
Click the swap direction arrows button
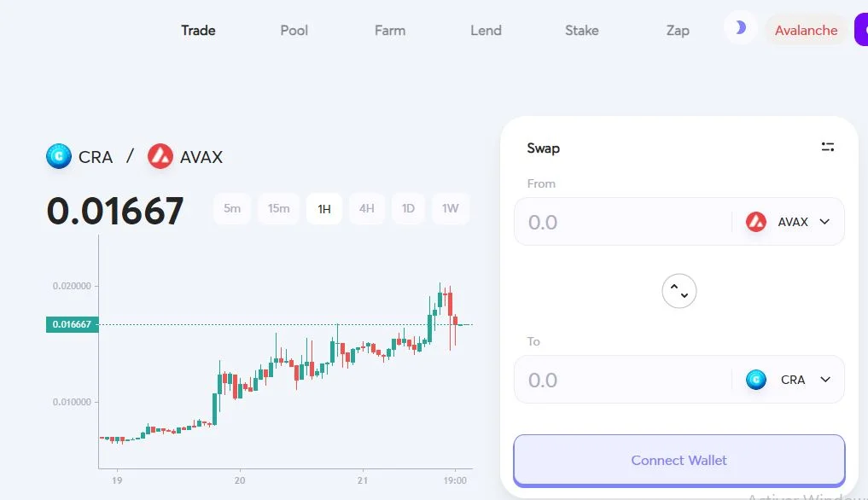(679, 292)
